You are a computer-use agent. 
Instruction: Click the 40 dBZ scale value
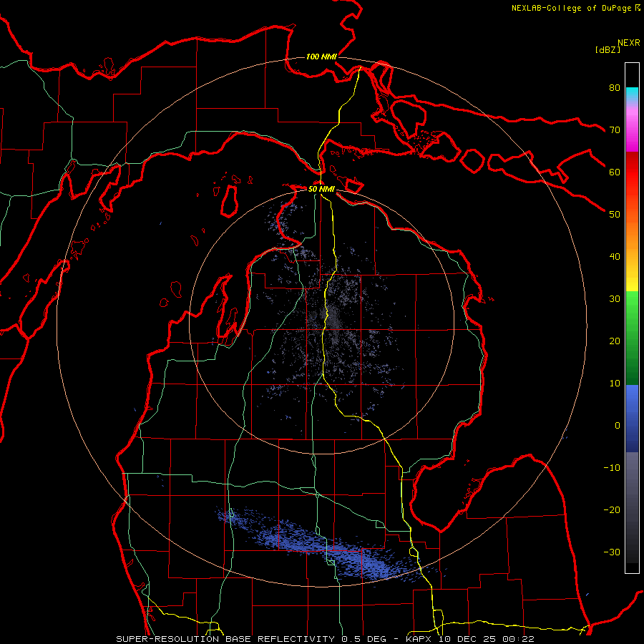pyautogui.click(x=615, y=257)
